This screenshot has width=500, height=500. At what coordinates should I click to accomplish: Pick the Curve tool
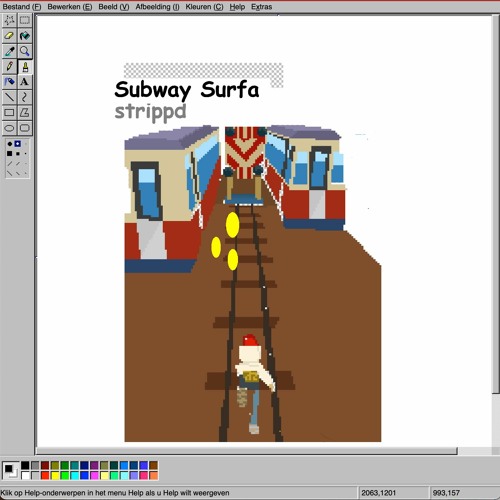25,97
